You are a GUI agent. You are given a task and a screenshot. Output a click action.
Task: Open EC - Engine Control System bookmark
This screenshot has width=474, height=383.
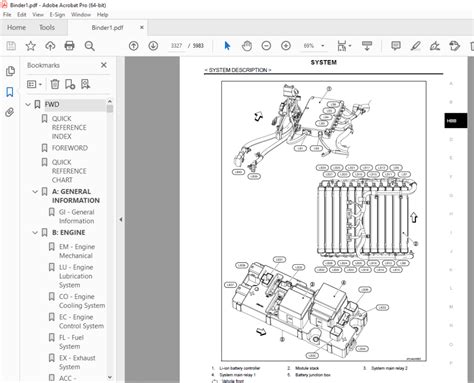pos(81,321)
